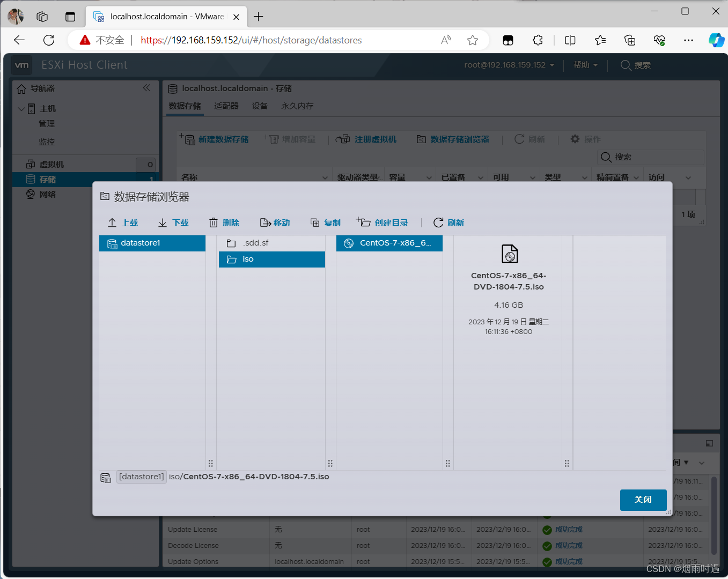Image resolution: width=728 pixels, height=579 pixels.
Task: Click the Close (关闭) dialog button
Action: [643, 500]
